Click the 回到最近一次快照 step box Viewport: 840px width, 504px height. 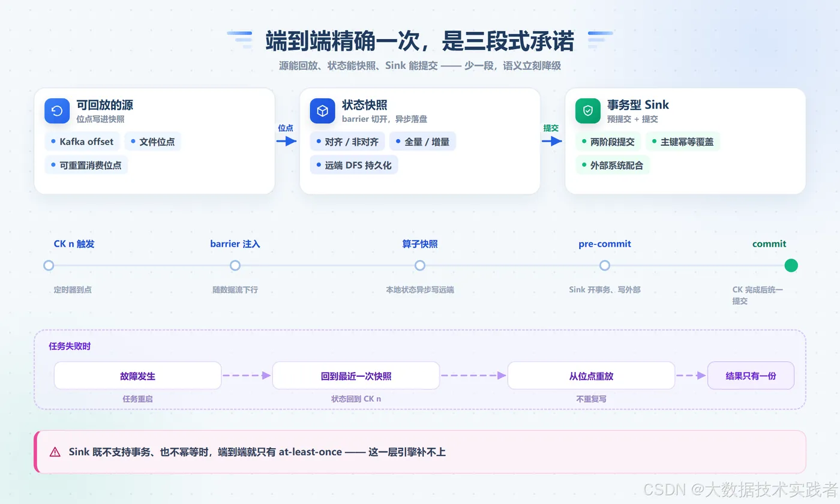[356, 376]
